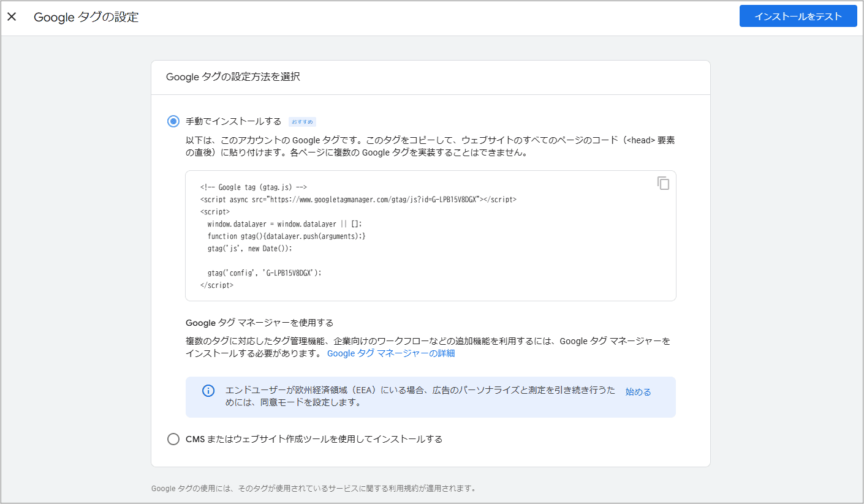
Task: Click the script async src code line
Action: coord(358,200)
